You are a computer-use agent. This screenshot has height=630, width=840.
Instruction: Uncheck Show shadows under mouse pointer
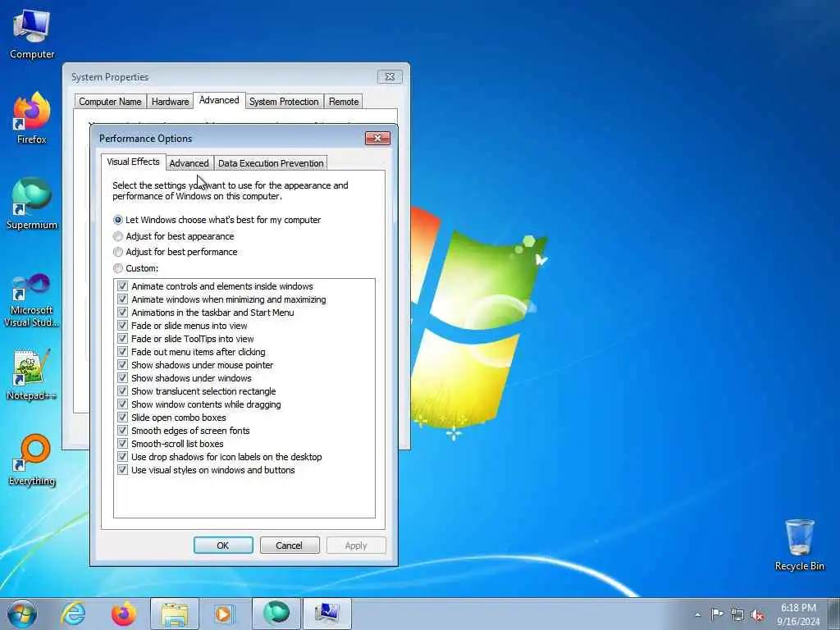pos(123,365)
